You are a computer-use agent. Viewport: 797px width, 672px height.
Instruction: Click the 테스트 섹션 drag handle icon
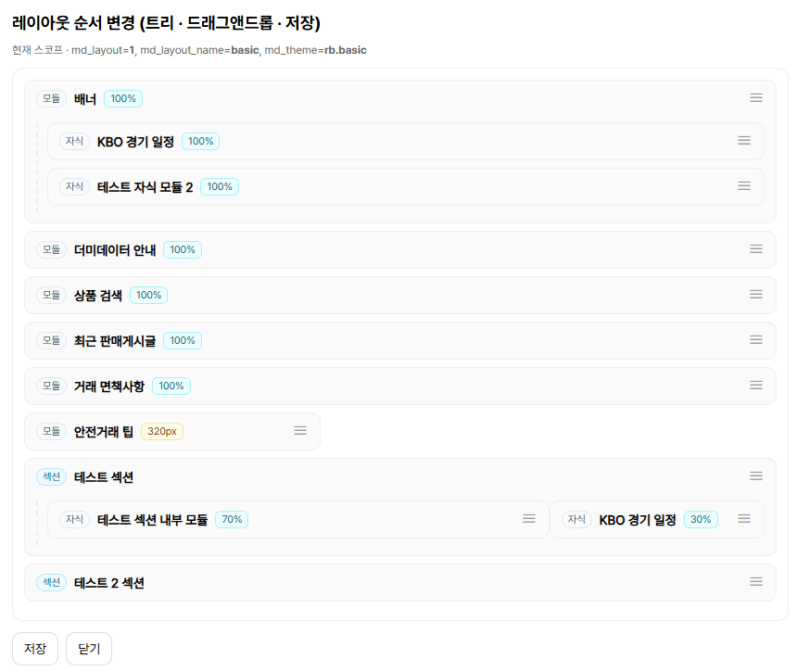[x=756, y=476]
